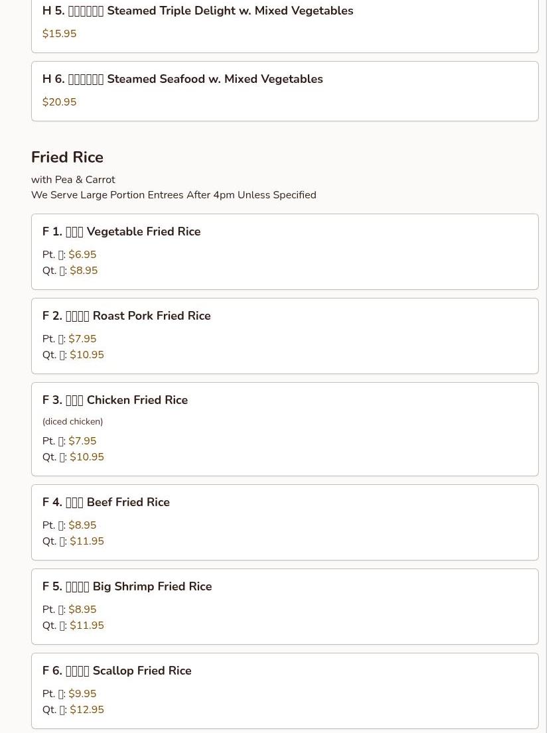Open the Steamed Triple Delight menu item
Image resolution: width=560 pixels, height=733 pixels.
(198, 11)
